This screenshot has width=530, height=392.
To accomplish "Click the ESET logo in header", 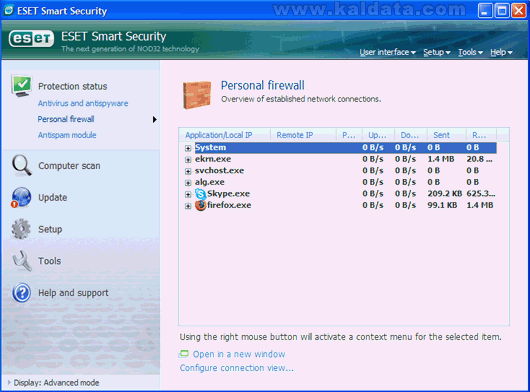I will tap(31, 39).
